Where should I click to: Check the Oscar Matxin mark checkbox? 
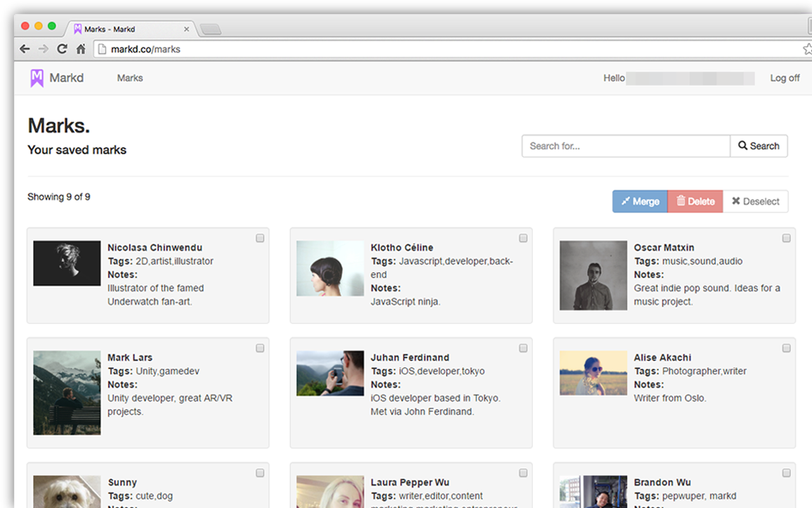[x=786, y=238]
